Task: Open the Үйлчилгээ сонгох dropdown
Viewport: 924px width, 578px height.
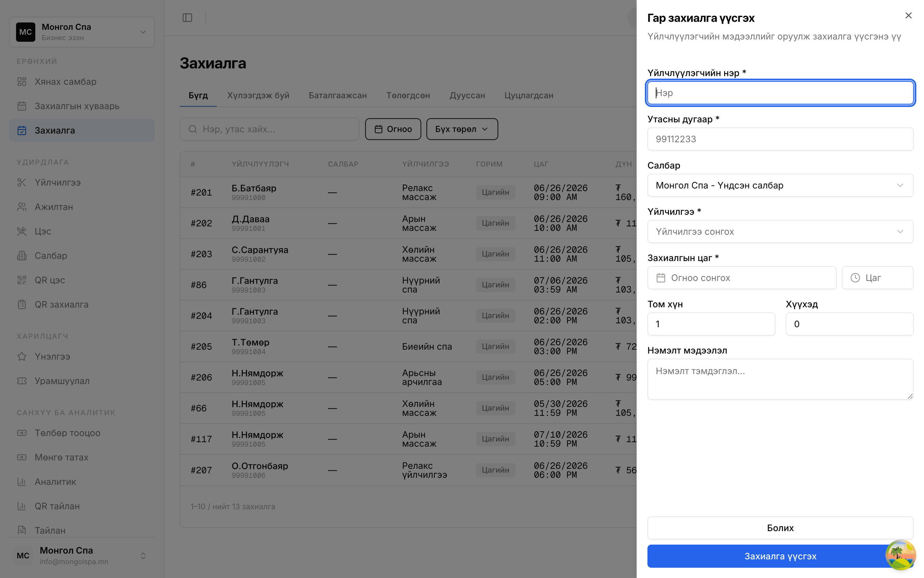Action: click(780, 232)
